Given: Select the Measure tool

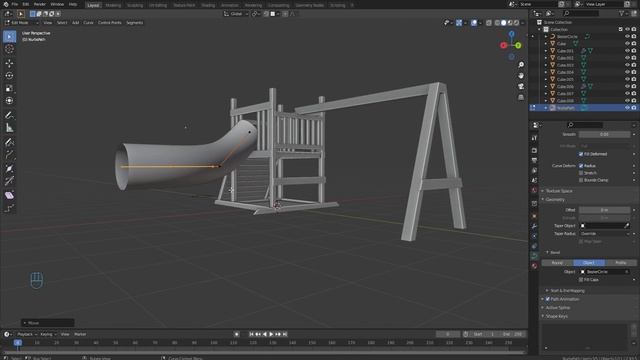Looking at the screenshot, I should pos(9,128).
